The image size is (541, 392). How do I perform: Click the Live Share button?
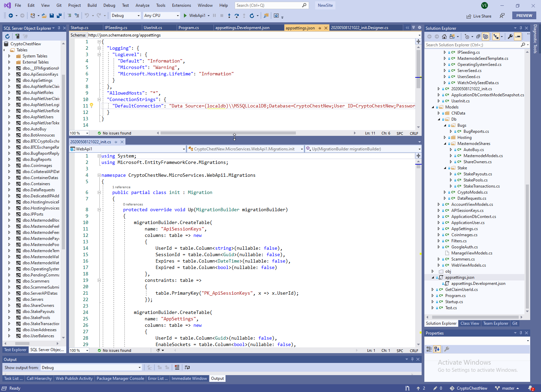coord(479,16)
